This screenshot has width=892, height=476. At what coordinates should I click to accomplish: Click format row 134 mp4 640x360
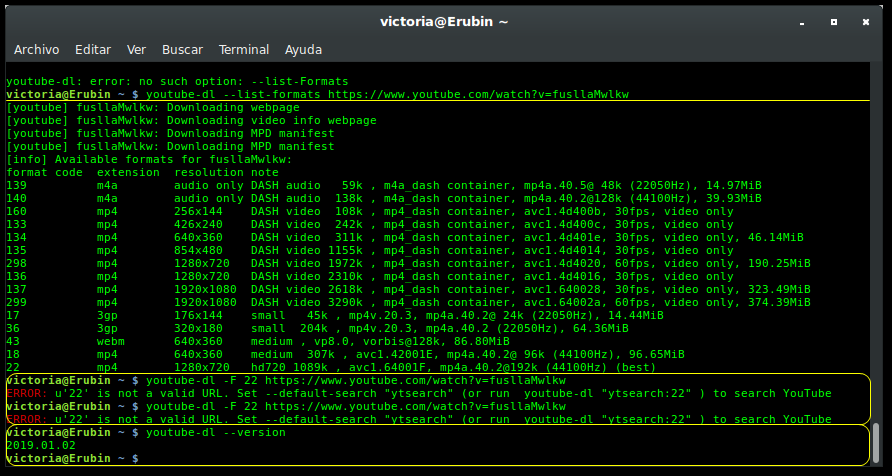(x=405, y=238)
